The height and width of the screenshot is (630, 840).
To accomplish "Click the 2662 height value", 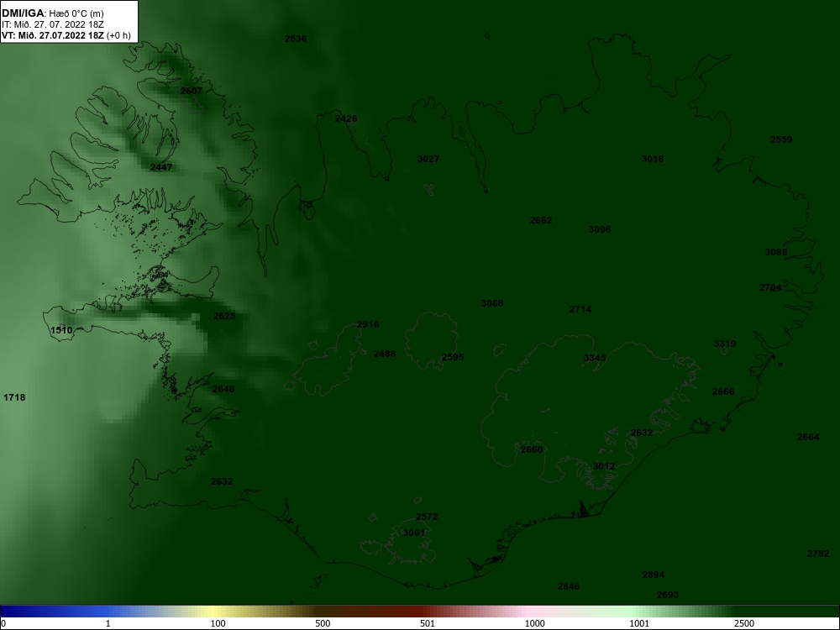I will 541,220.
